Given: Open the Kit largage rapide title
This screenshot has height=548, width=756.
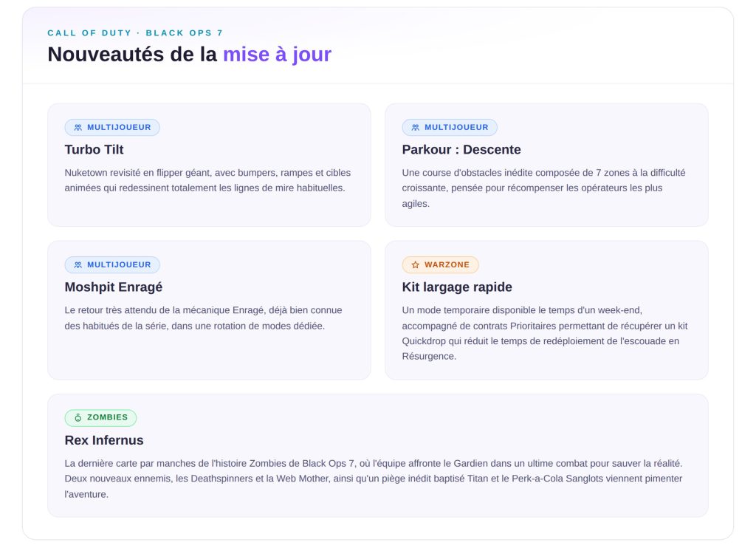Looking at the screenshot, I should (x=457, y=287).
